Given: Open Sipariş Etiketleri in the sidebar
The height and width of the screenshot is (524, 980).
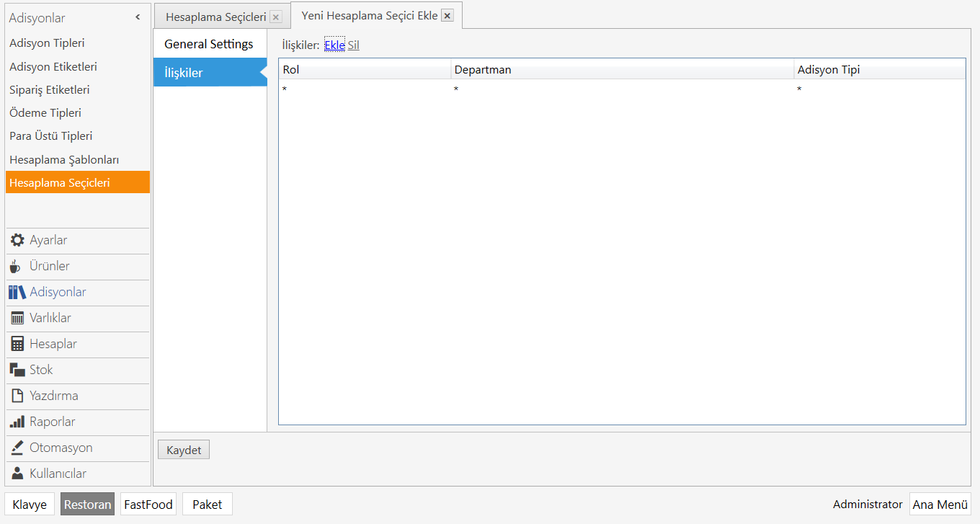Looking at the screenshot, I should coord(78,89).
